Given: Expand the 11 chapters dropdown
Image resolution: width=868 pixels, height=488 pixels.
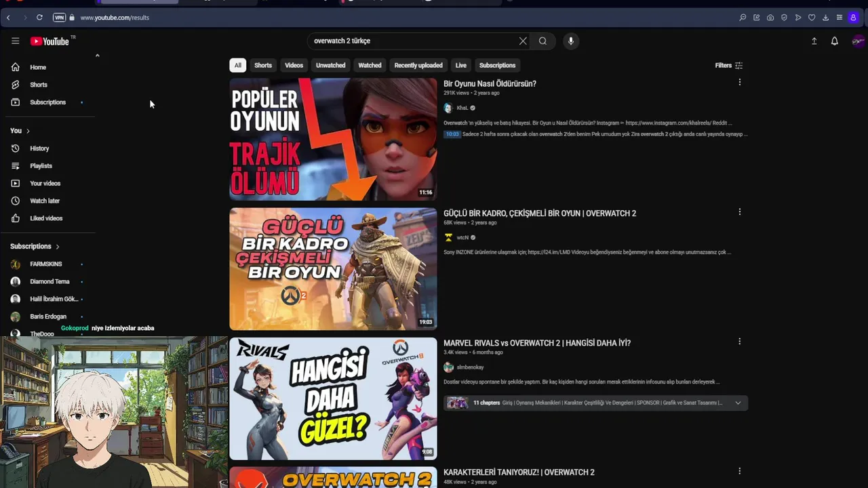Looking at the screenshot, I should 738,403.
